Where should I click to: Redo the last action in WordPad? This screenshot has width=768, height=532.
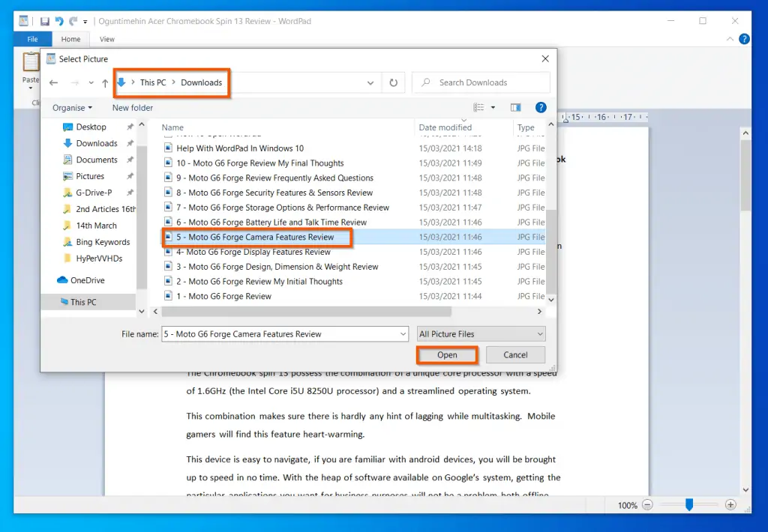(73, 22)
